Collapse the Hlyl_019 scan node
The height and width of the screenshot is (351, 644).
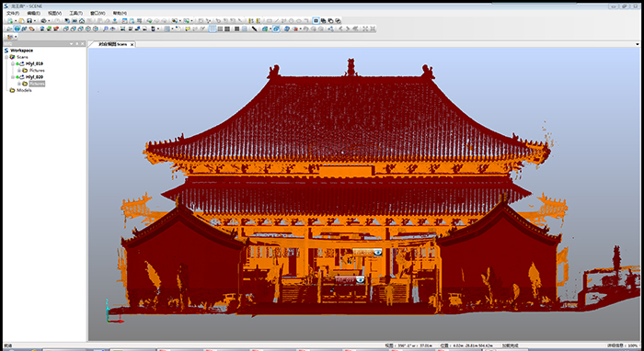[13, 64]
